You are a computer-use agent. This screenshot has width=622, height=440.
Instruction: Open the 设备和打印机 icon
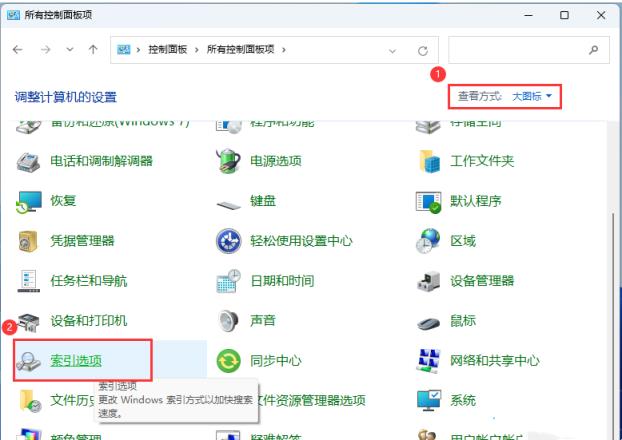tap(29, 321)
